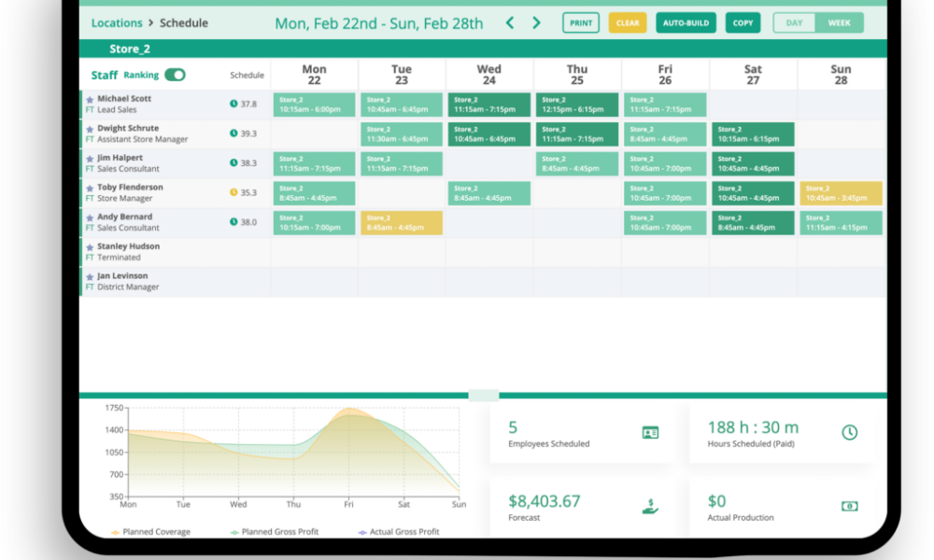This screenshot has width=934, height=560.
Task: Switch to DAY view
Action: [x=794, y=22]
